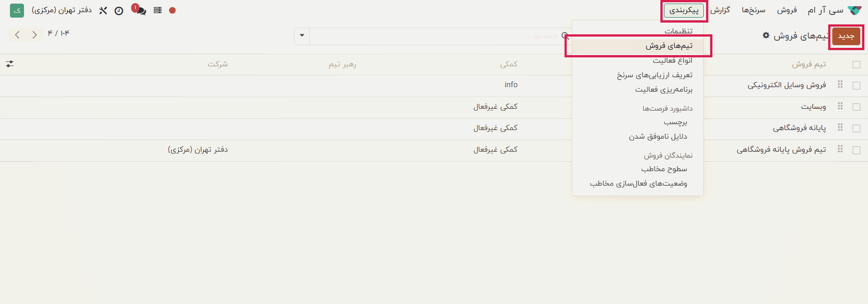Open the وبسایت team record
Screen dimensions: 868x304
[814, 107]
